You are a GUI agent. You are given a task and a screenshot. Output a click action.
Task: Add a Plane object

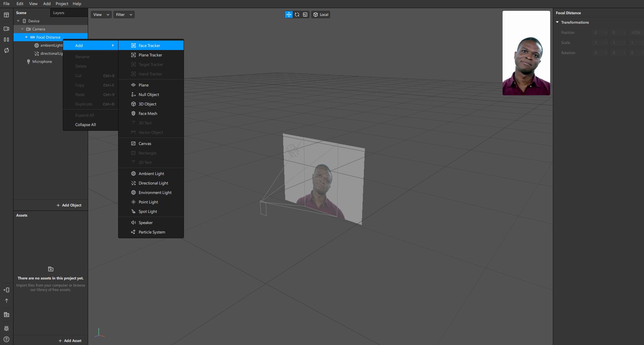tap(151, 85)
